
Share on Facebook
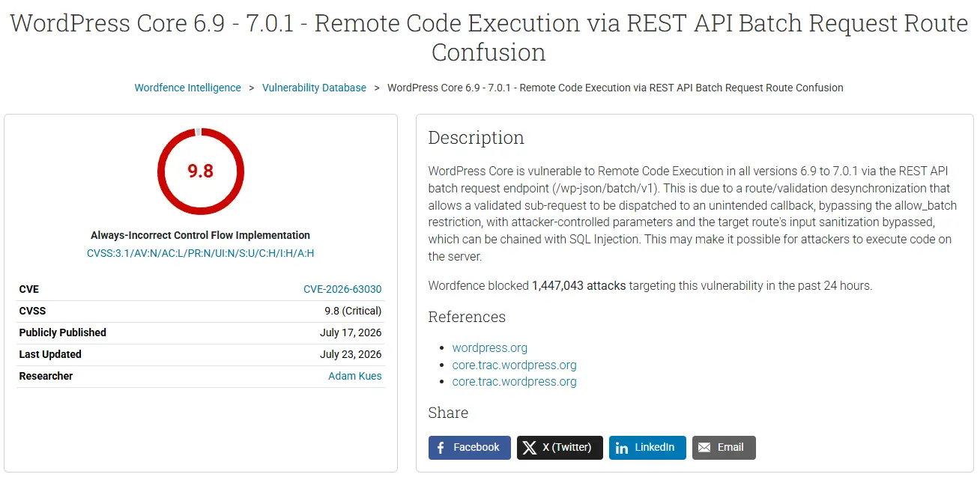coord(470,448)
